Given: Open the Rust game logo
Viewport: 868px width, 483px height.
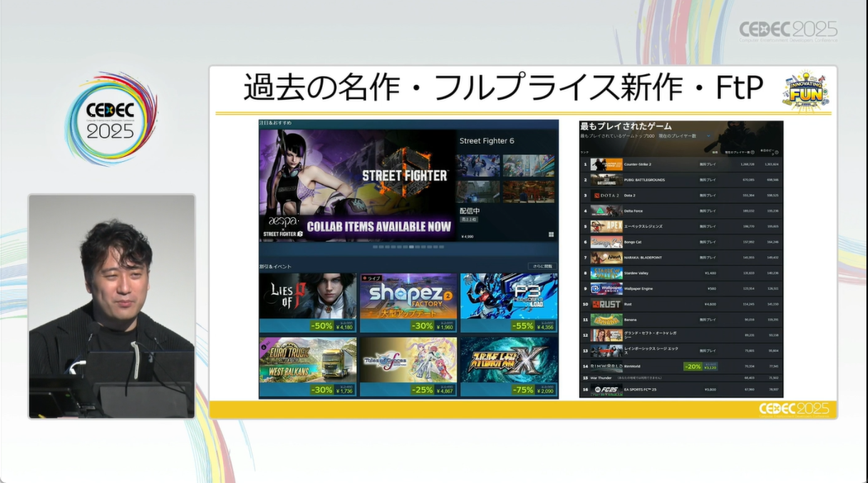Looking at the screenshot, I should point(605,305).
